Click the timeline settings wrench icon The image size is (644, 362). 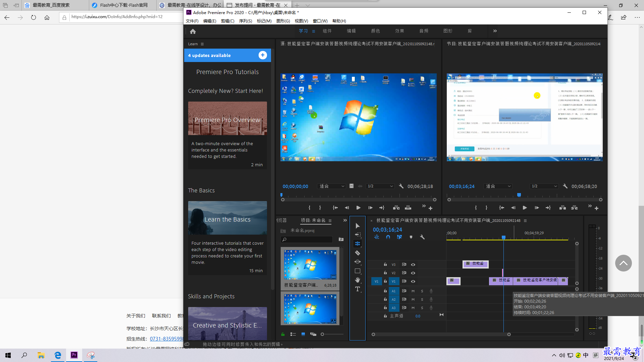tap(422, 237)
